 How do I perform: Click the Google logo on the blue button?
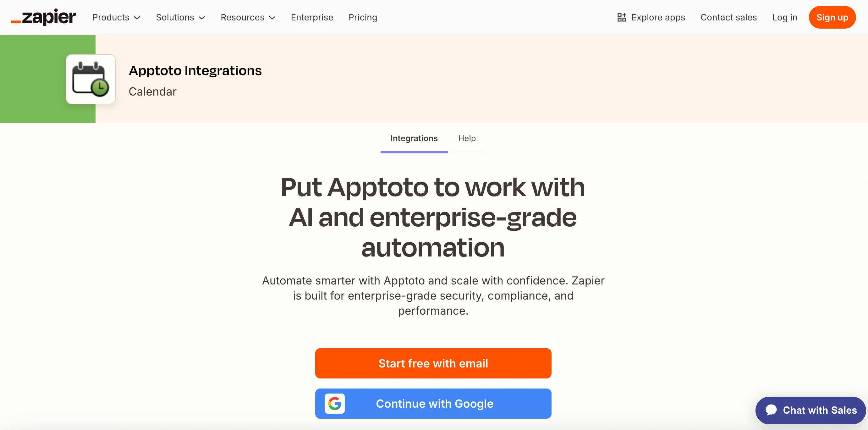[x=335, y=403]
